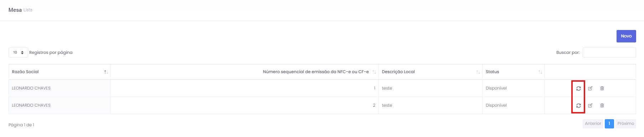Focus the Buscar por search field
Image resolution: width=644 pixels, height=137 pixels.
[x=609, y=52]
